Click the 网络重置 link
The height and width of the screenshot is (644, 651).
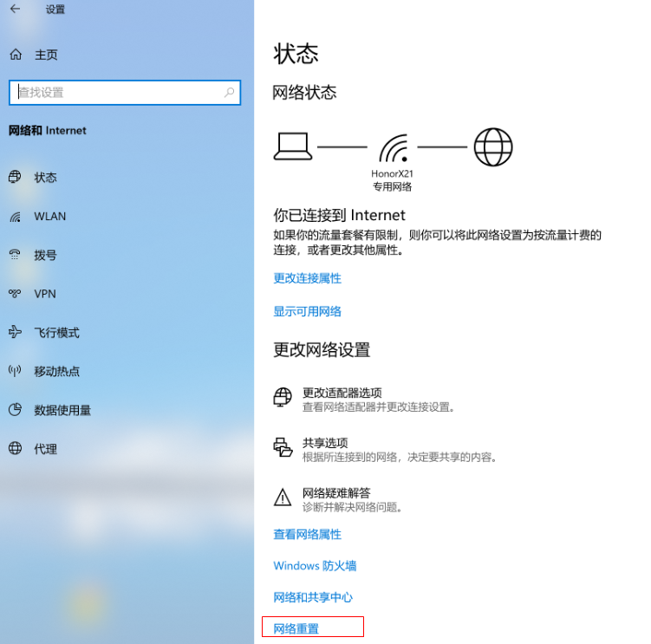tap(296, 628)
